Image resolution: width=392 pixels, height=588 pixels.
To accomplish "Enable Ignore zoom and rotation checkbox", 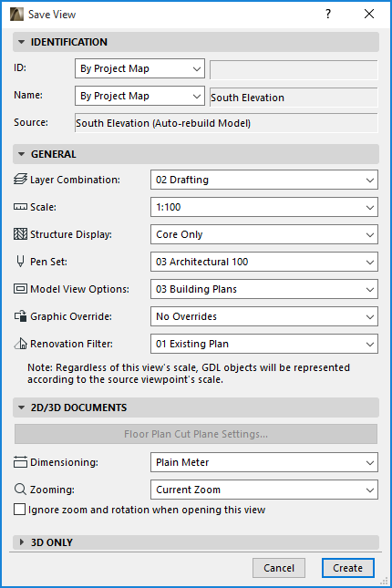I will click(19, 510).
